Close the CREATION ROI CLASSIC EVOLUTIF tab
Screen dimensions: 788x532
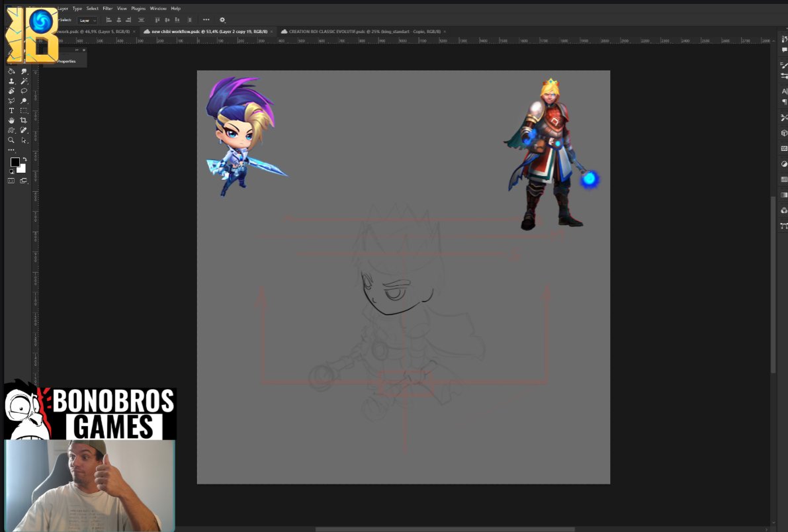(x=445, y=32)
